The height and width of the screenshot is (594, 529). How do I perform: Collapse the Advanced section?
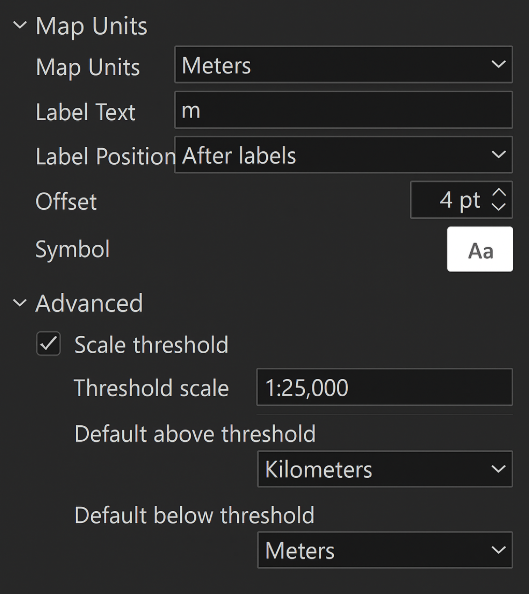[x=20, y=303]
